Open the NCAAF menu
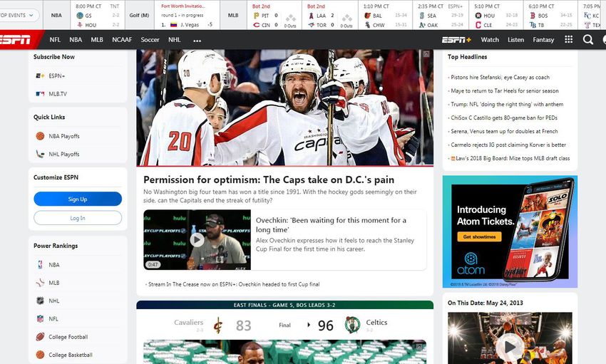 point(122,40)
